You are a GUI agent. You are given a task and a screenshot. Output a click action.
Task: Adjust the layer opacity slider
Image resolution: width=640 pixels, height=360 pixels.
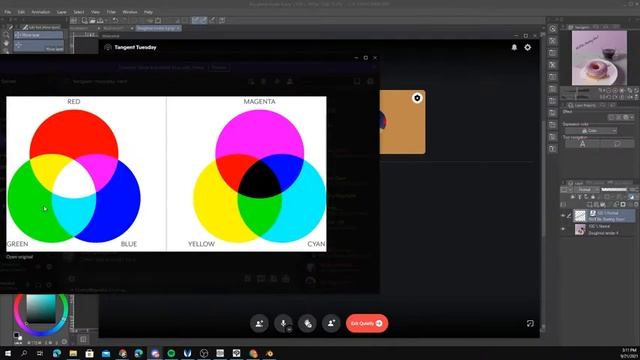[614, 190]
